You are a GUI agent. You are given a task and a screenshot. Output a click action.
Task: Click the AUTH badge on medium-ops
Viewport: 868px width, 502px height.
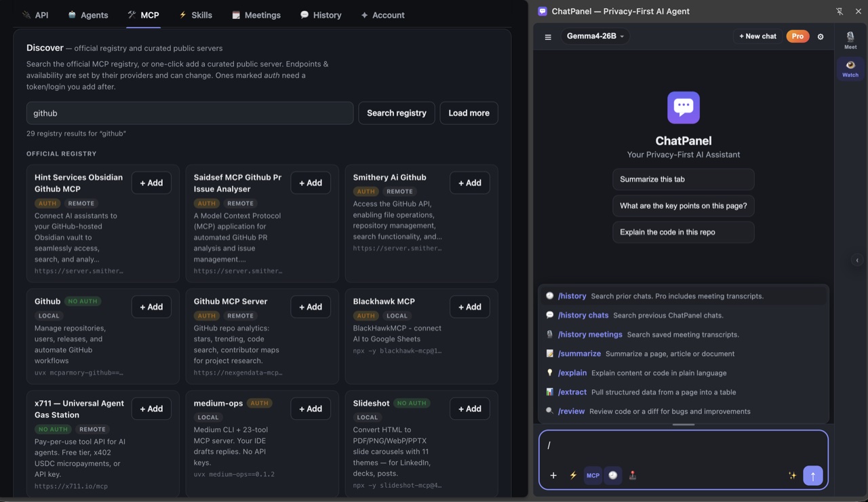coord(260,403)
